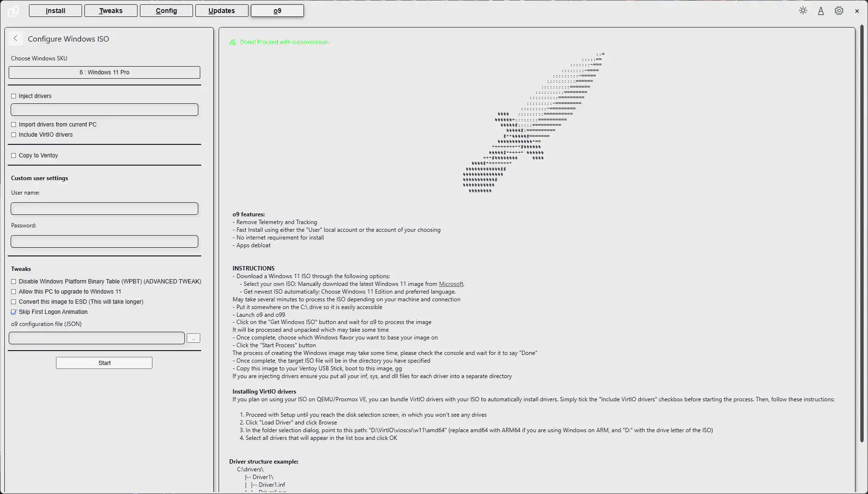
Task: Follow the Microsoft download link
Action: [x=451, y=284]
